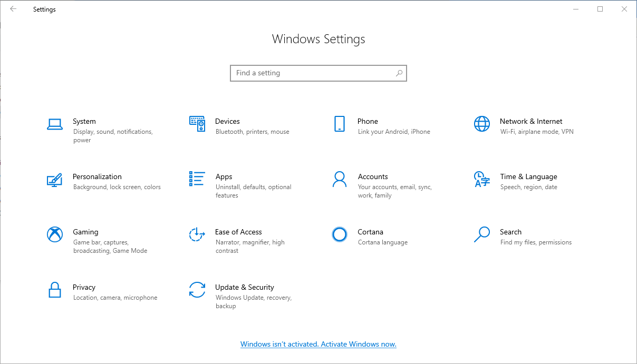Image resolution: width=637 pixels, height=364 pixels.
Task: Click the Cortana heading
Action: pos(370,232)
